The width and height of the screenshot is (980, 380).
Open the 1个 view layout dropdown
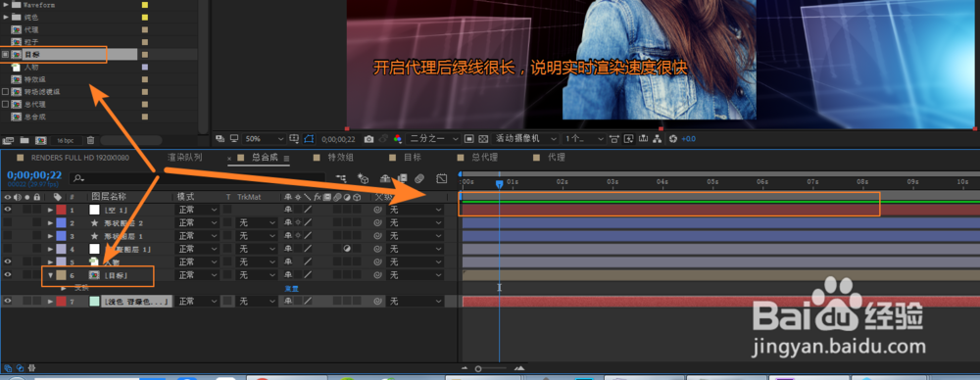(x=583, y=138)
